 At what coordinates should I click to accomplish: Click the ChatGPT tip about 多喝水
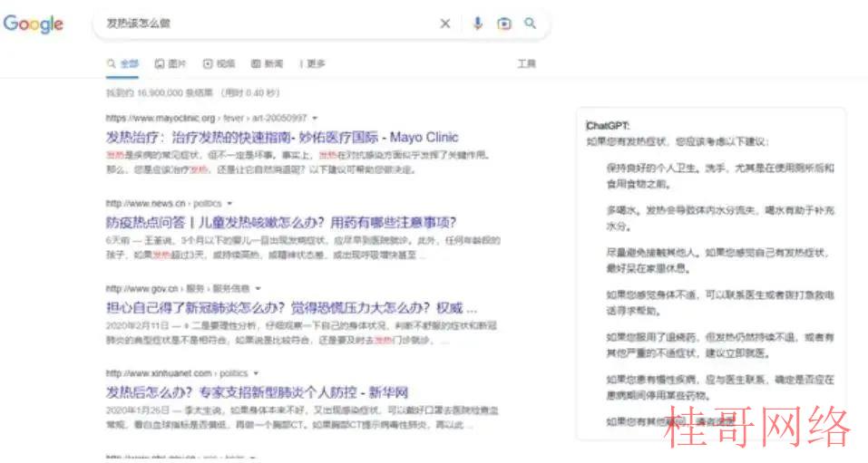719,218
